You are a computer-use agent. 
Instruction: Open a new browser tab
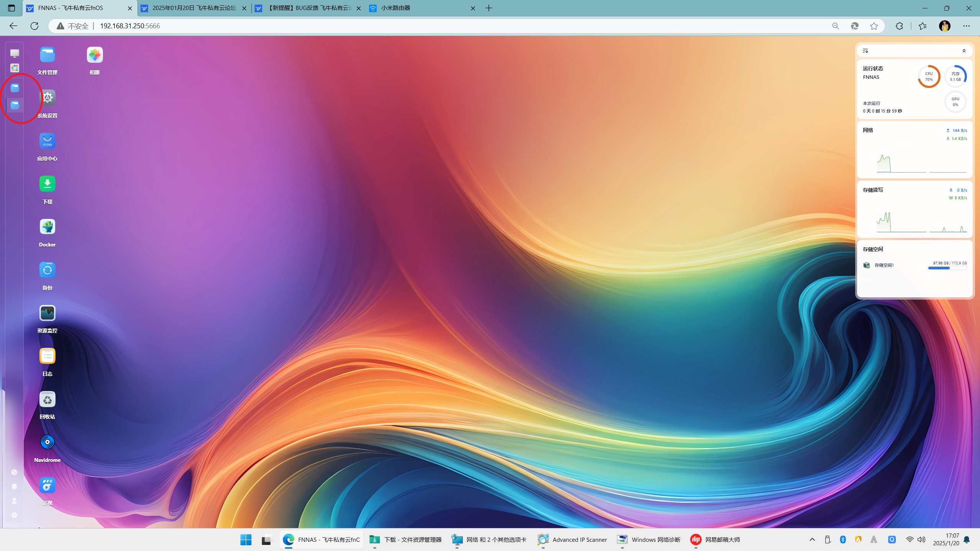[489, 8]
